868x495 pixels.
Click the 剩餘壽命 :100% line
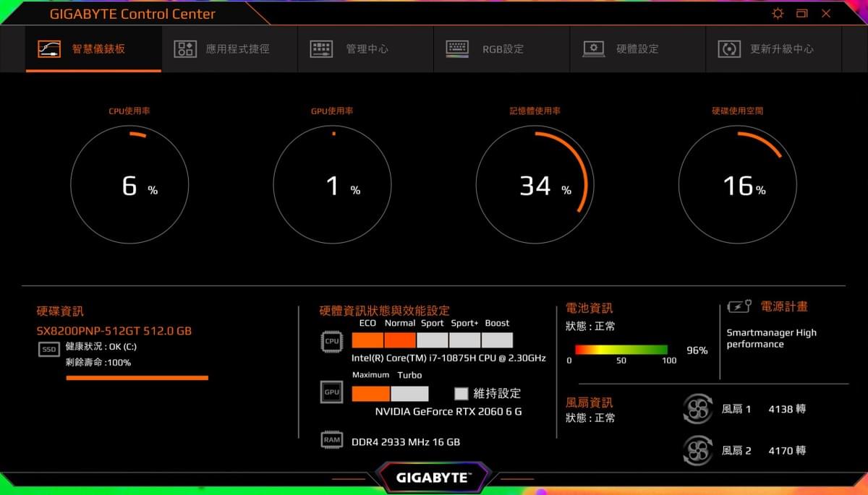(98, 362)
